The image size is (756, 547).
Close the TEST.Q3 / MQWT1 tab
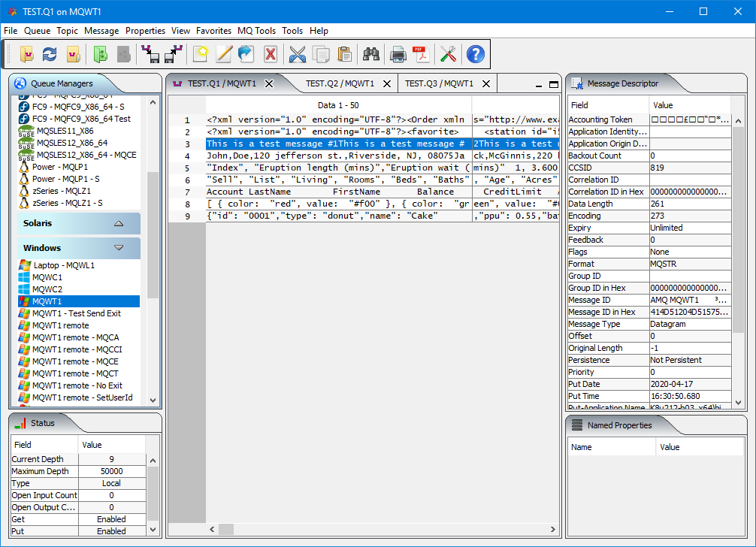486,84
